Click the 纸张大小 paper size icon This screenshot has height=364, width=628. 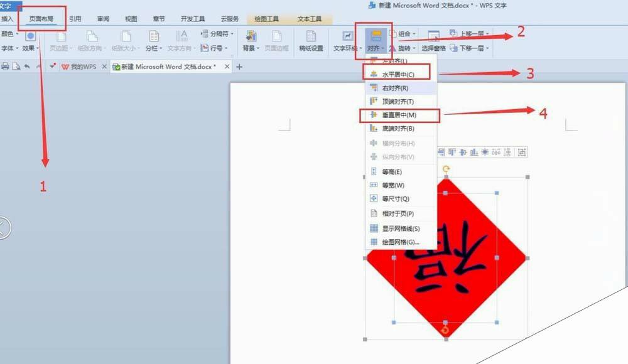(x=126, y=36)
